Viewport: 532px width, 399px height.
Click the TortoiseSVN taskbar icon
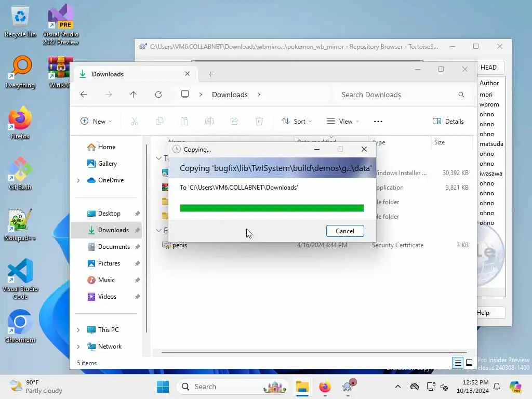349,387
